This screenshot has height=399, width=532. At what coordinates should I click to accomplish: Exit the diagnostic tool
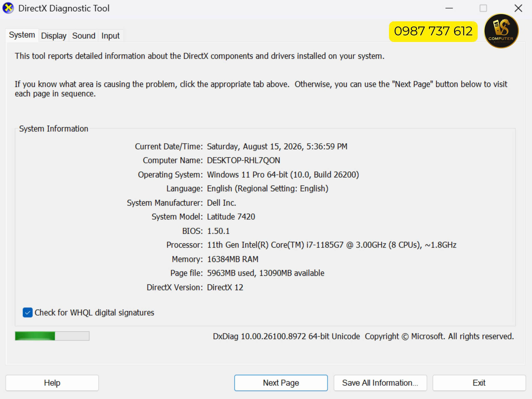(479, 383)
